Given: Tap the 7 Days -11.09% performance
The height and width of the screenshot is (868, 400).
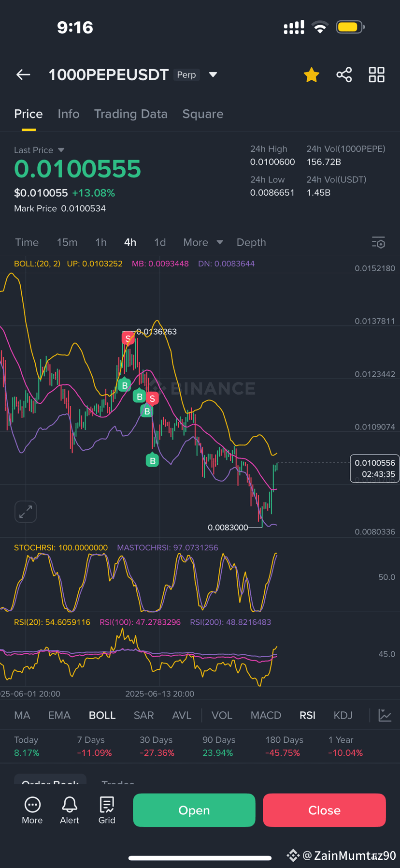Looking at the screenshot, I should tap(94, 746).
